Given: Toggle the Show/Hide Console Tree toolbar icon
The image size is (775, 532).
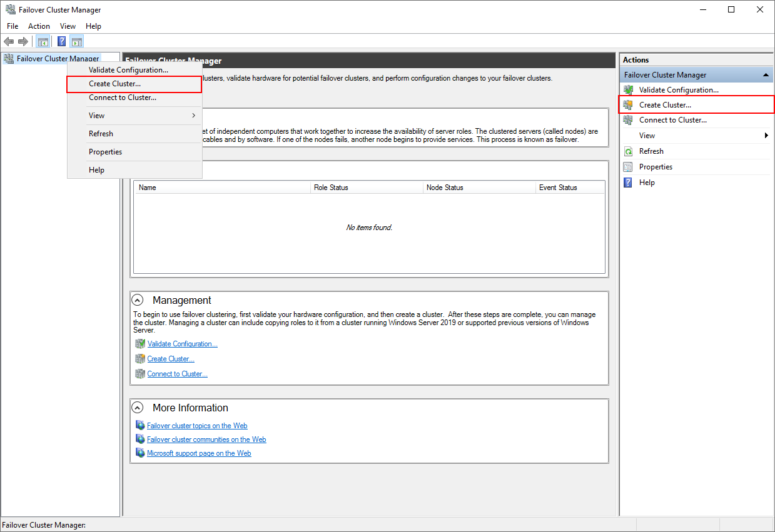Looking at the screenshot, I should coord(43,42).
